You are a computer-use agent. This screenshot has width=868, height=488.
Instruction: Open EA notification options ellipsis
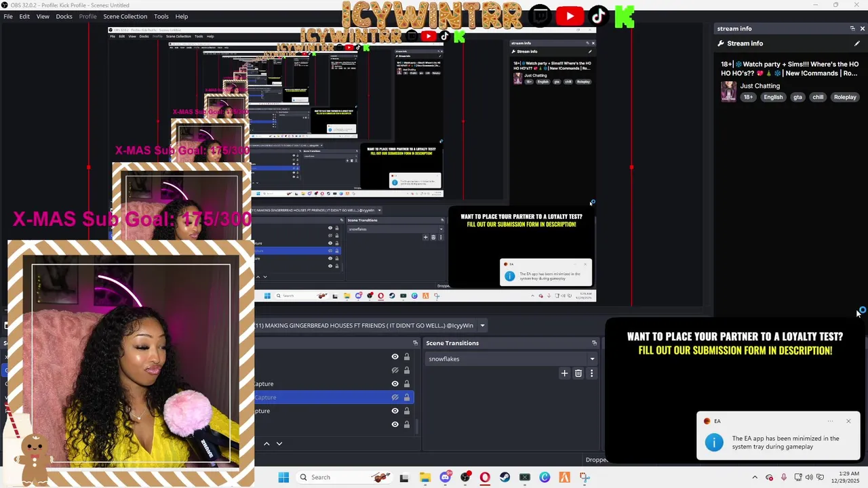[830, 421]
